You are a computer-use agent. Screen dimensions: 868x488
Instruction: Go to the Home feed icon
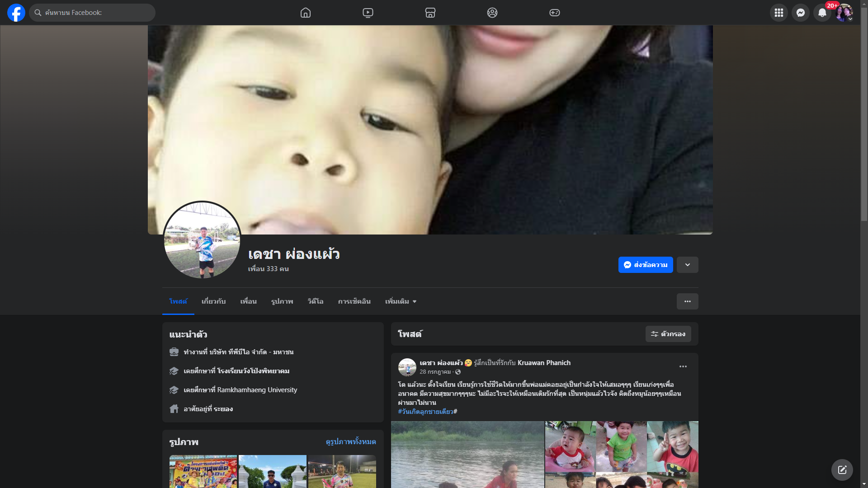tap(306, 13)
